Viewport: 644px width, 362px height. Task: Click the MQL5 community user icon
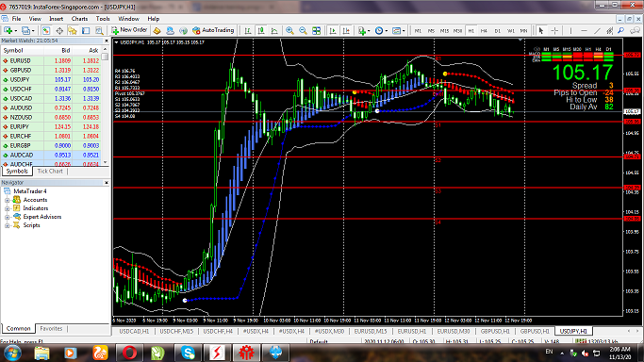(170, 30)
